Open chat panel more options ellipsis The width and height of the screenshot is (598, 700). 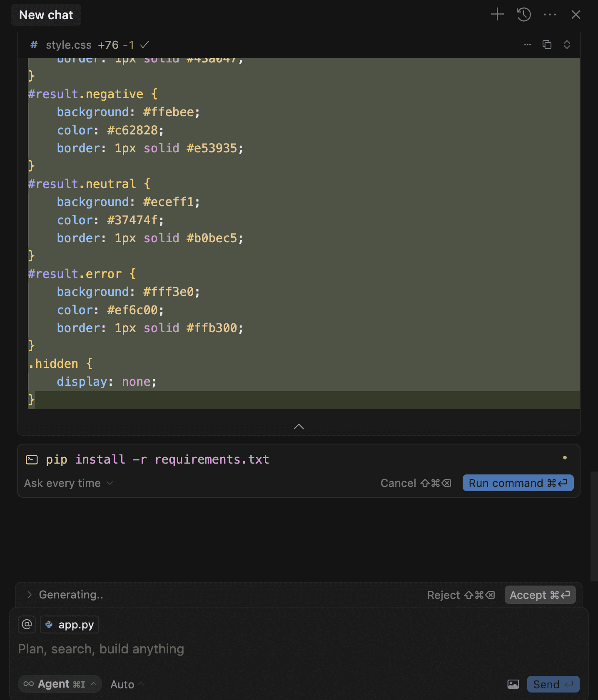tap(550, 15)
